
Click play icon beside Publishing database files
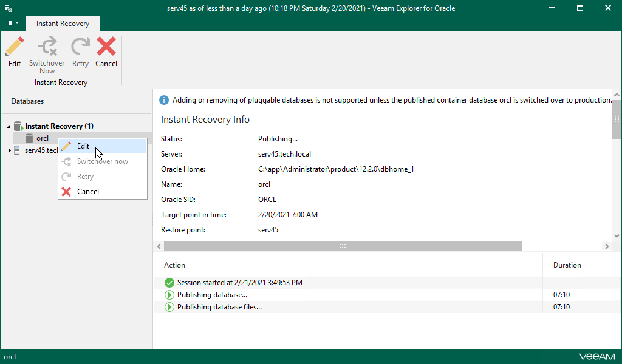169,307
